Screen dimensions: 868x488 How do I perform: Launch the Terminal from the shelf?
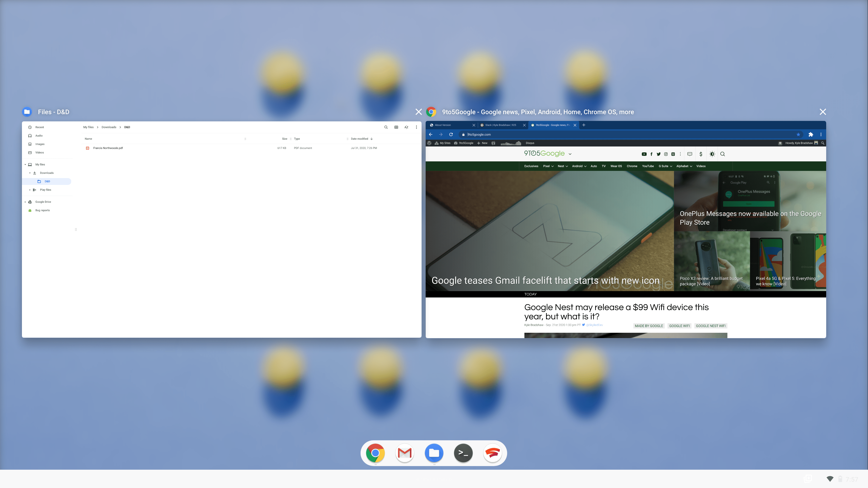click(463, 453)
